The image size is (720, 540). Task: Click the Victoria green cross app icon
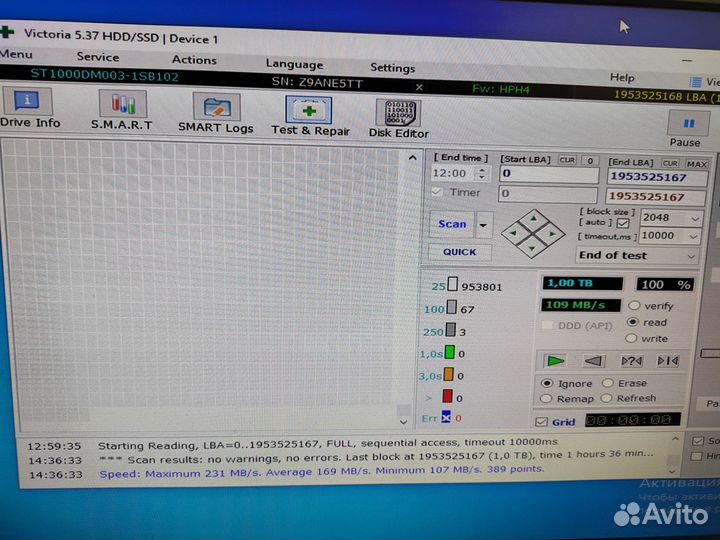pos(7,32)
